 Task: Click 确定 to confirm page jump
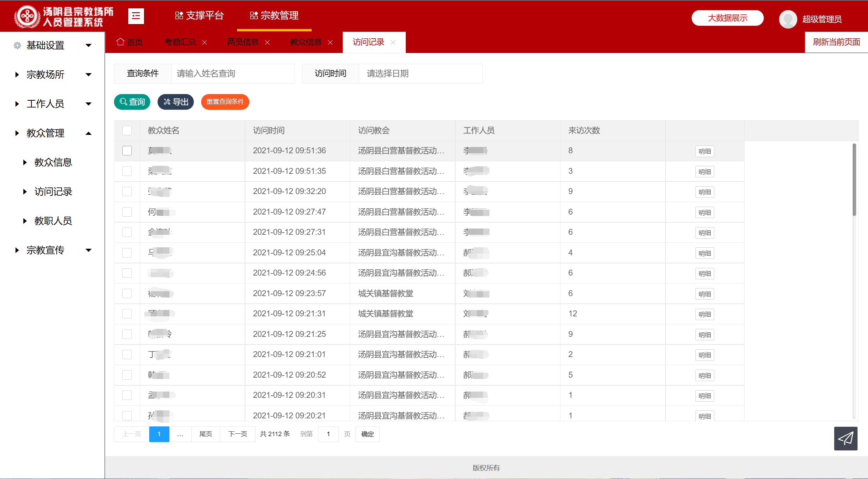pyautogui.click(x=367, y=434)
